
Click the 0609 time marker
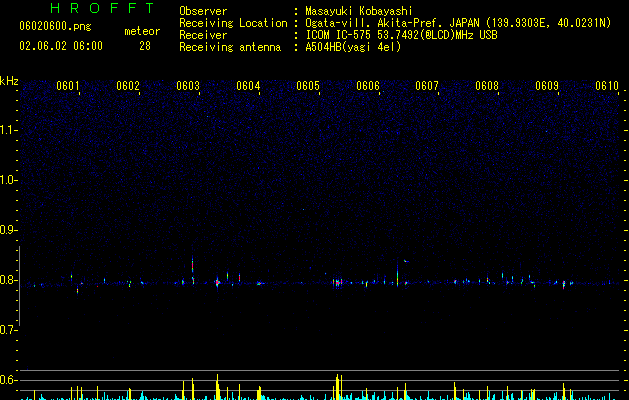[547, 86]
